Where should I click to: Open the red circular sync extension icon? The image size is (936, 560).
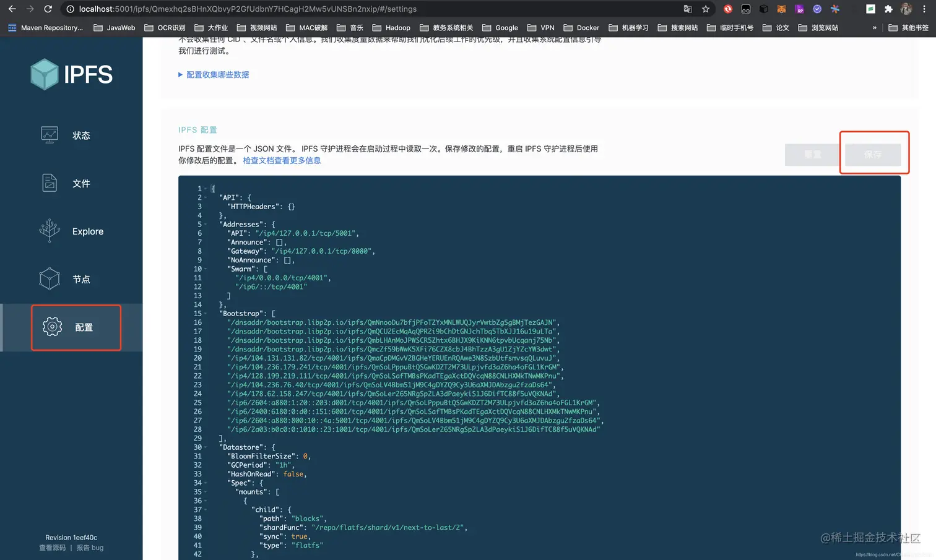(x=728, y=9)
